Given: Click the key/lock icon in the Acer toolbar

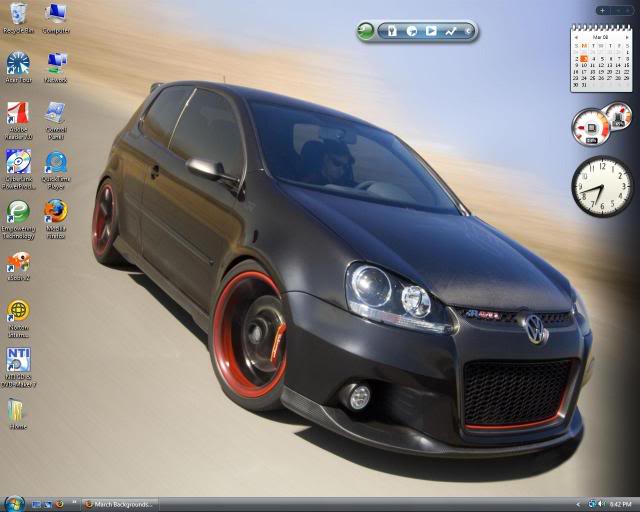Looking at the screenshot, I should [392, 31].
